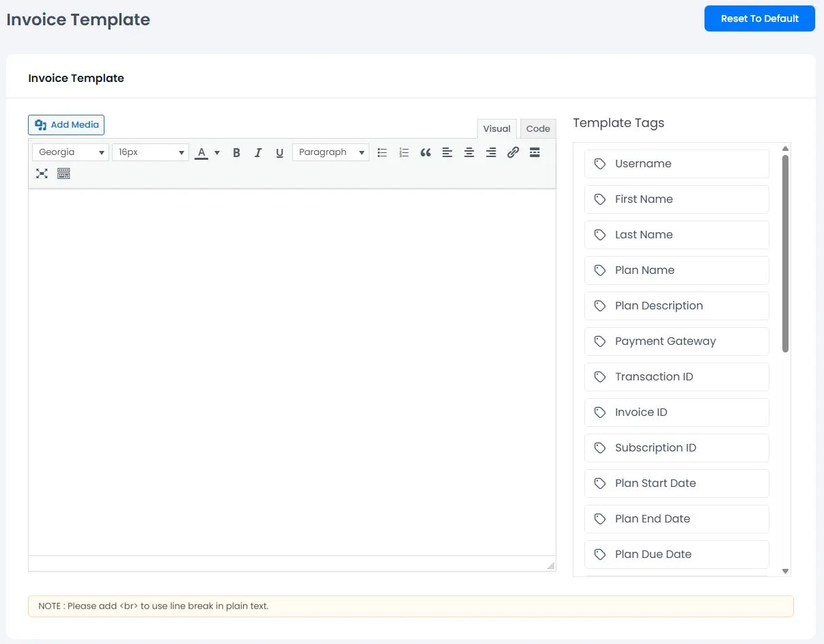Image resolution: width=824 pixels, height=644 pixels.
Task: Align text to the right
Action: (491, 152)
